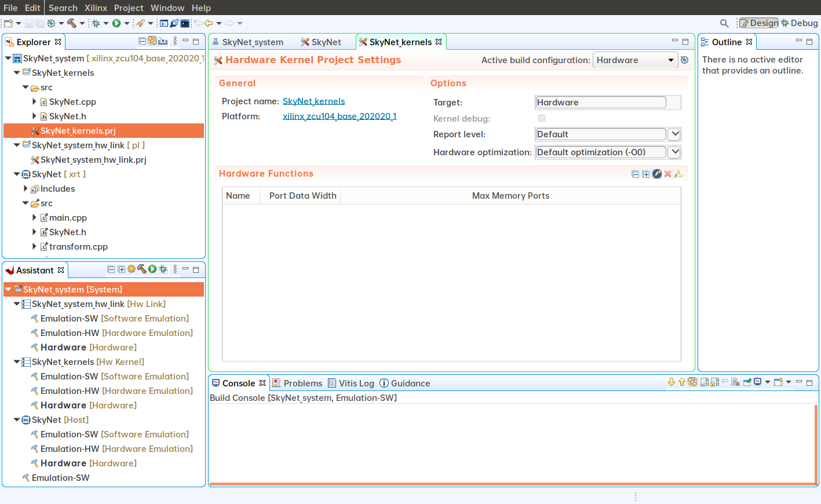
Task: Open the Vitis Log tab
Action: [x=351, y=384]
